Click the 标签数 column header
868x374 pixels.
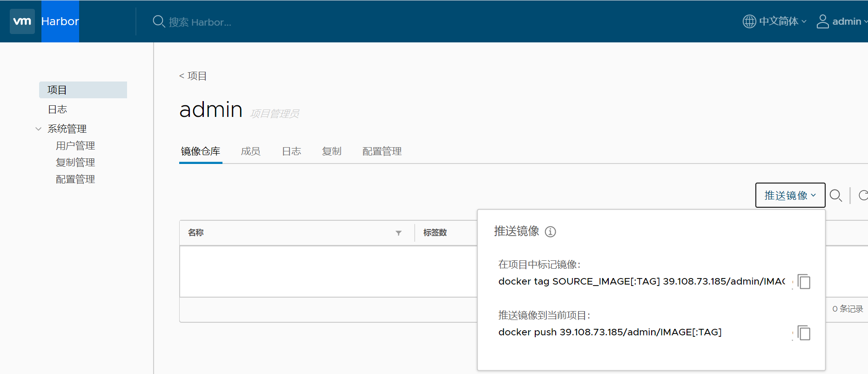pos(435,232)
